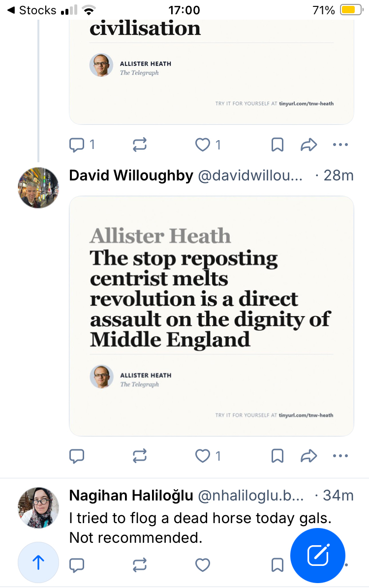Viewport: 369px width, 588px height.
Task: Open Nagihan Haliloğlu's profile avatar
Action: tap(38, 507)
